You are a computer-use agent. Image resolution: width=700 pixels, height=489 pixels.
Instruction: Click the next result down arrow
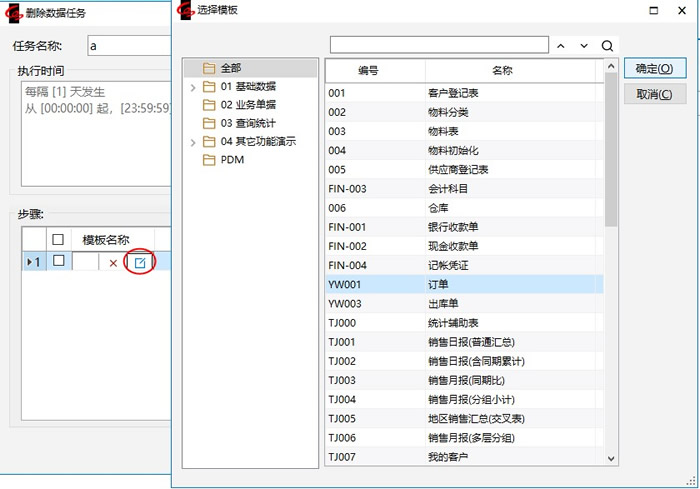(x=584, y=45)
